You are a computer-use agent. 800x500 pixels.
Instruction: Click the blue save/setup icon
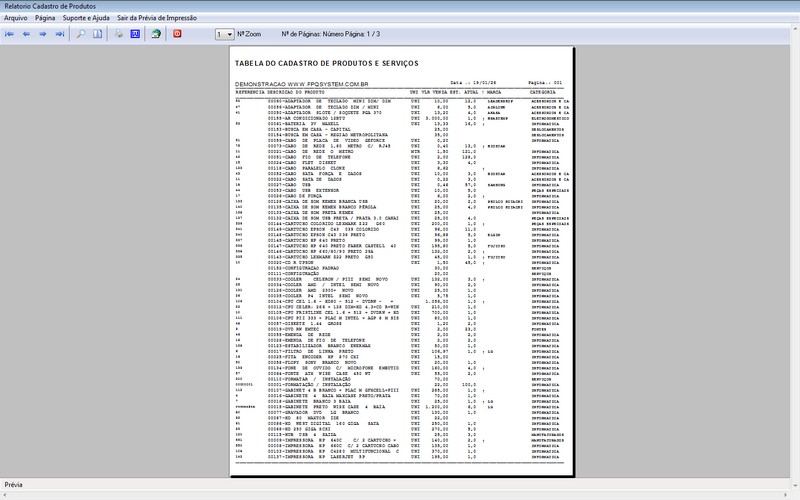[135, 34]
